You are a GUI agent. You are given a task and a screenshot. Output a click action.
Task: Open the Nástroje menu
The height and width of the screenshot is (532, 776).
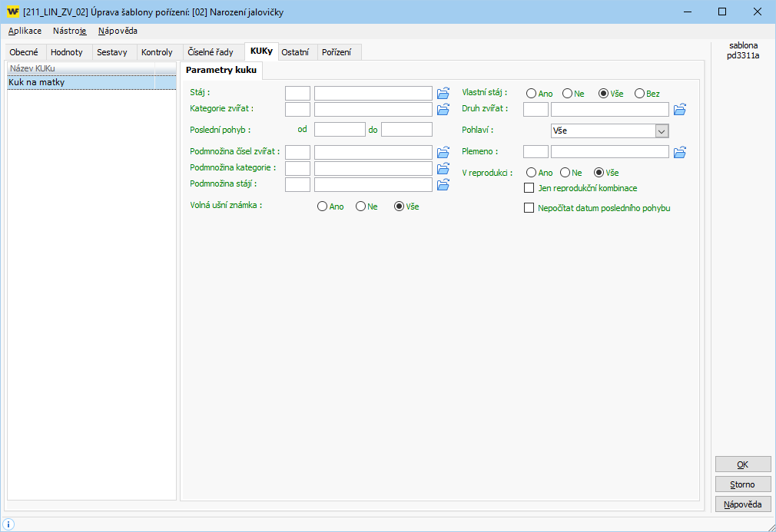click(x=69, y=31)
